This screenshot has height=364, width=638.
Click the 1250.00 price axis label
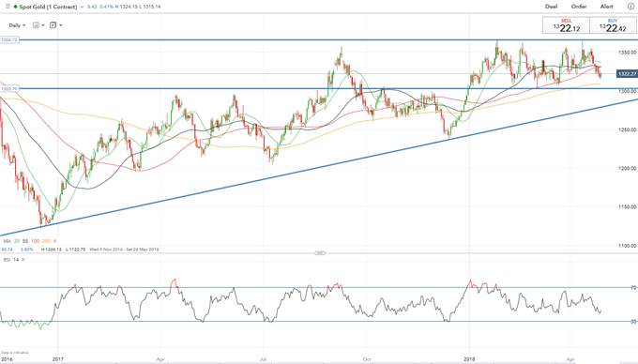tap(628, 129)
